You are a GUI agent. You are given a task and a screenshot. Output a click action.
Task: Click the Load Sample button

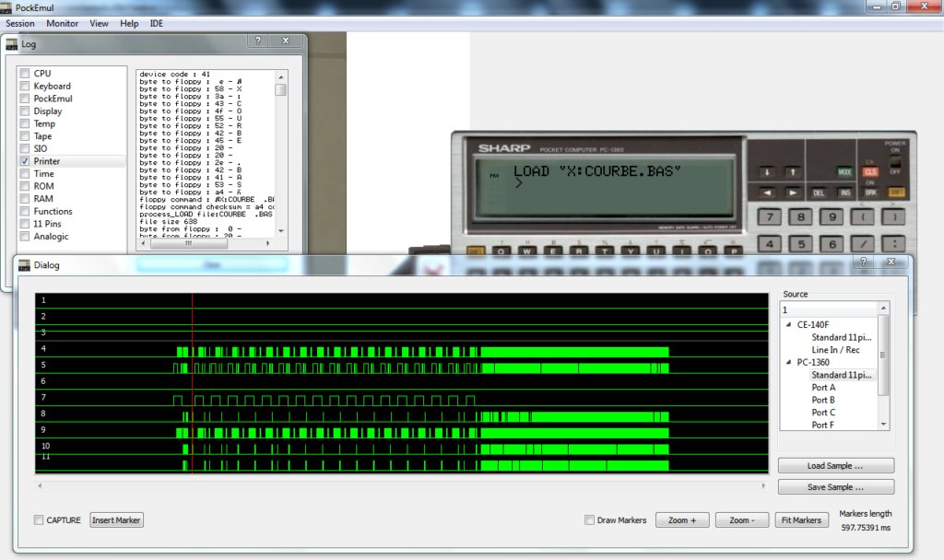click(x=835, y=465)
